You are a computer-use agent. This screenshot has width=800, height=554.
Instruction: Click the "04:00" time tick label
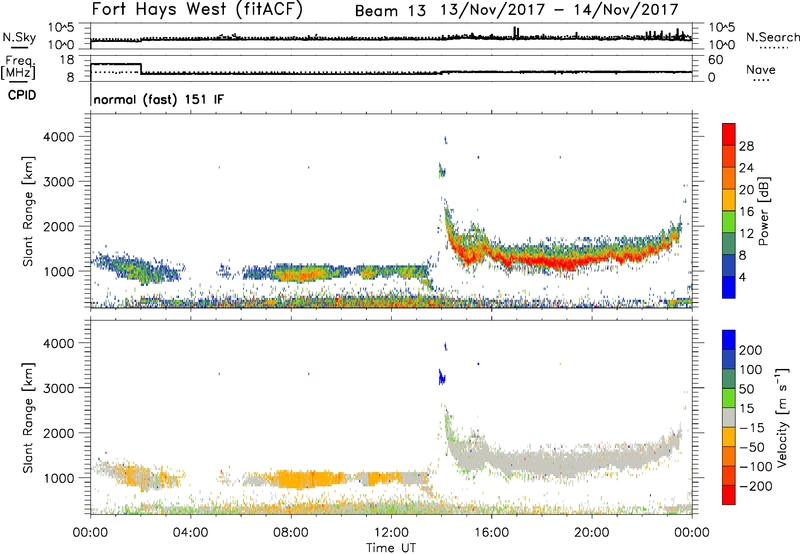click(190, 532)
